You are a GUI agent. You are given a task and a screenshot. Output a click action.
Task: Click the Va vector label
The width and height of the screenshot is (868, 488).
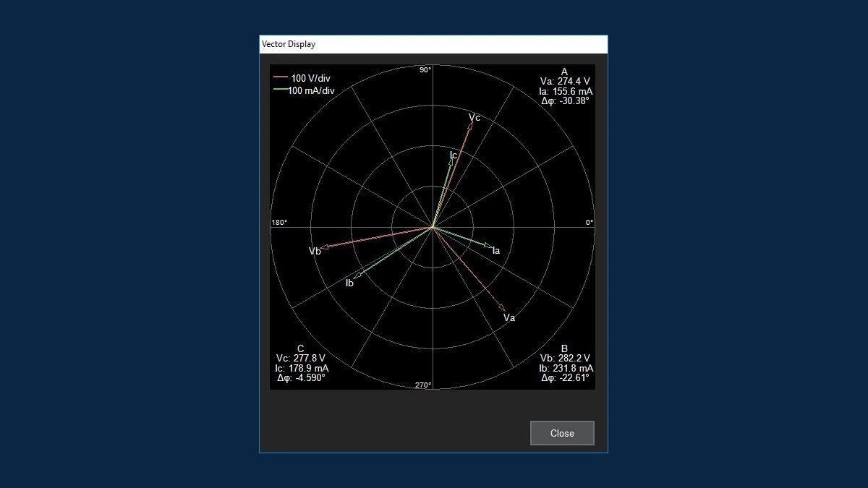509,318
